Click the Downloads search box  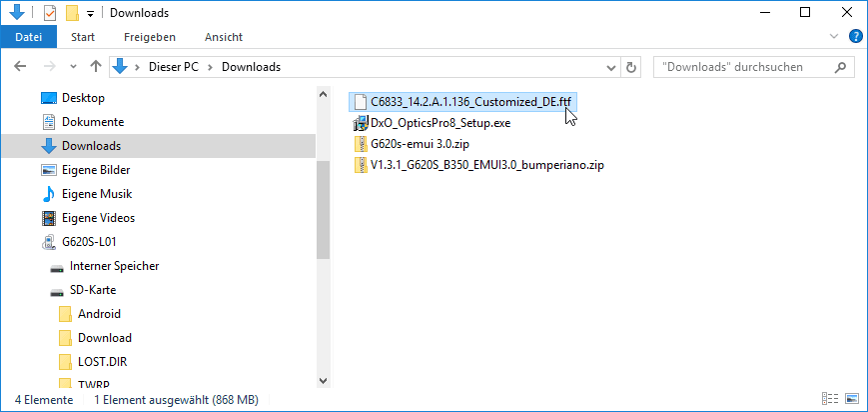click(x=740, y=68)
